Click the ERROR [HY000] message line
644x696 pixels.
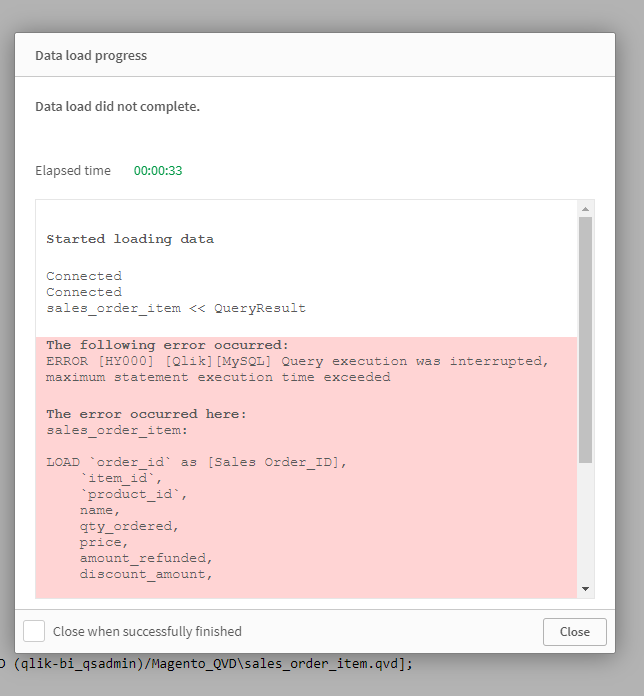297,361
